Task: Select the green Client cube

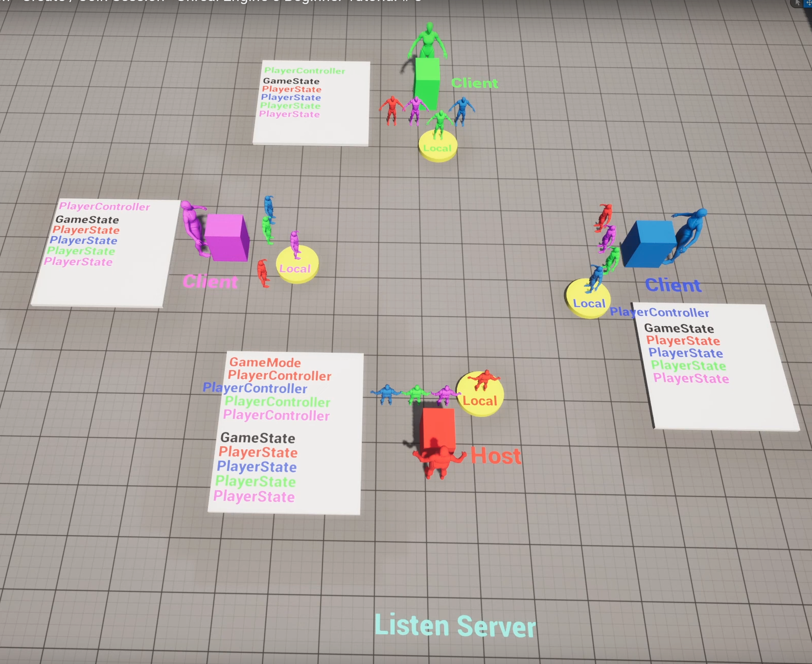Action: point(427,83)
